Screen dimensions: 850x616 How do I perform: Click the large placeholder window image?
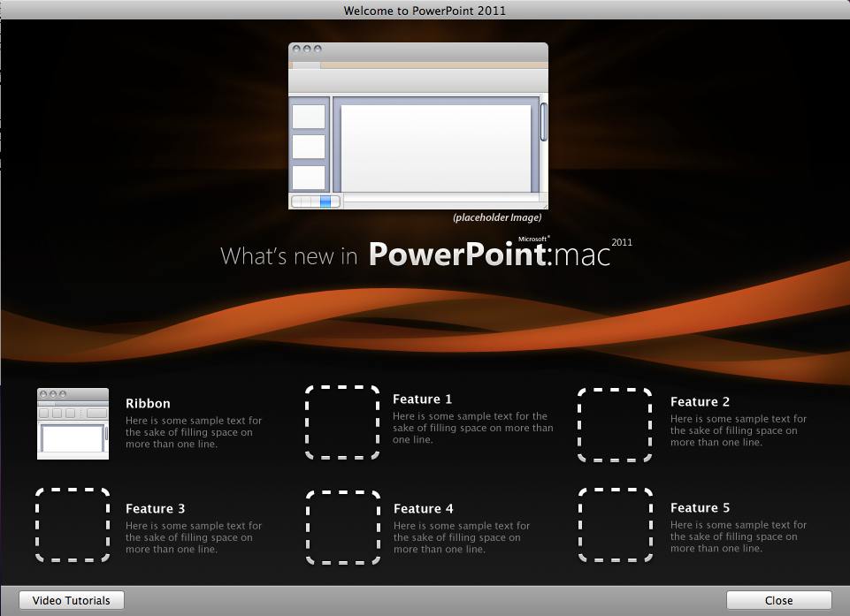(418, 125)
